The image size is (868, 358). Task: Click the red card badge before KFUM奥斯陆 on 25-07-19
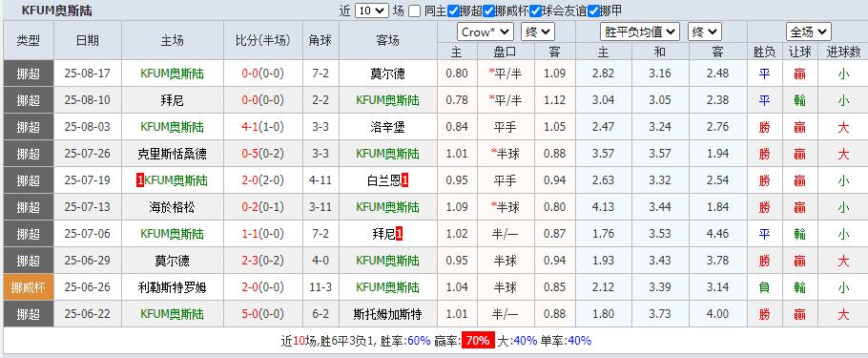click(x=139, y=180)
